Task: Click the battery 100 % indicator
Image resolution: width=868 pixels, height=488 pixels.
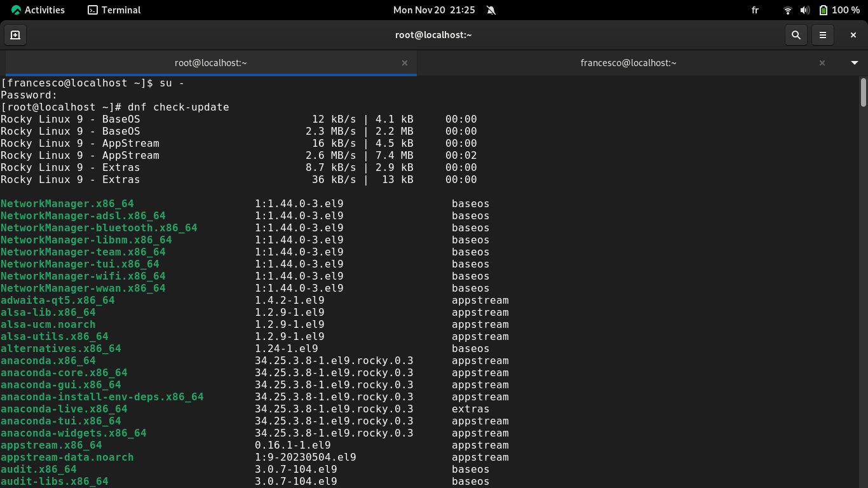Action: click(839, 10)
